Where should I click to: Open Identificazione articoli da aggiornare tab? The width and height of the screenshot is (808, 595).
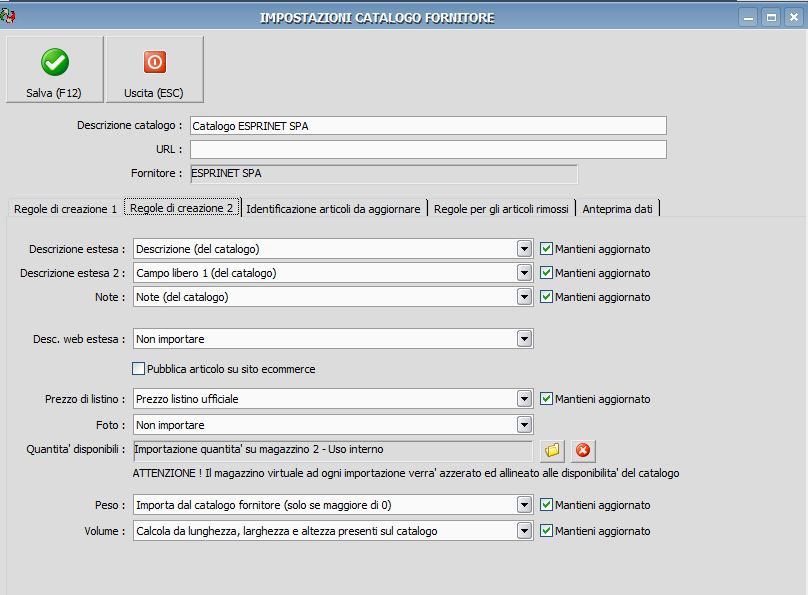pyautogui.click(x=333, y=208)
